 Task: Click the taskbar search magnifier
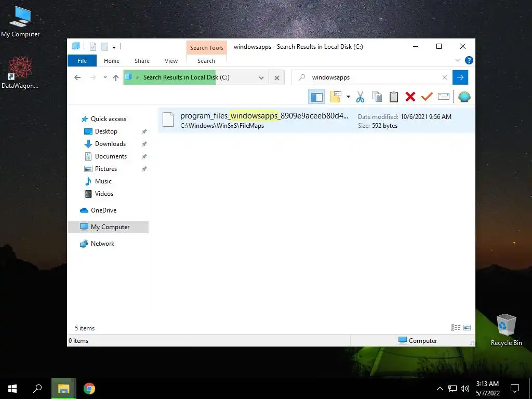click(x=37, y=389)
